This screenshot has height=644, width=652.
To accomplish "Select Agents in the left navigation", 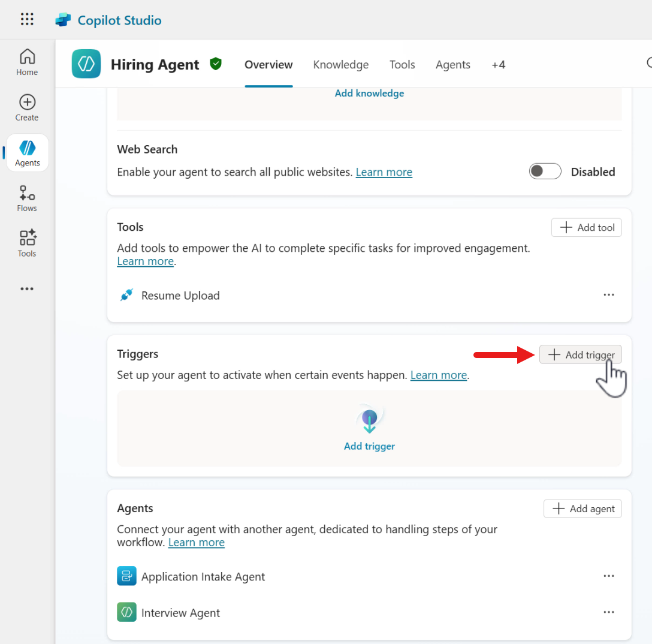I will click(x=28, y=153).
